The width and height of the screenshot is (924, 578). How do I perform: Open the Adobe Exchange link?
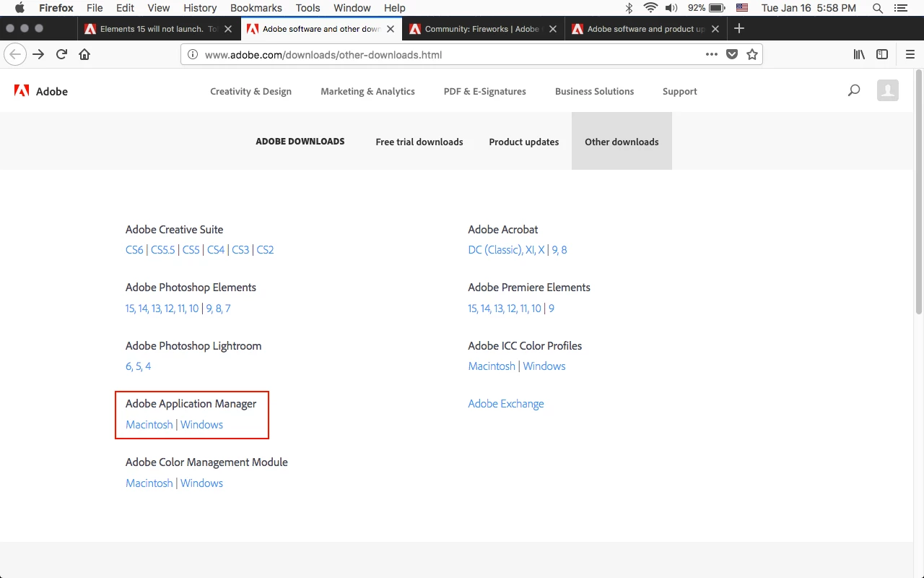pyautogui.click(x=506, y=404)
